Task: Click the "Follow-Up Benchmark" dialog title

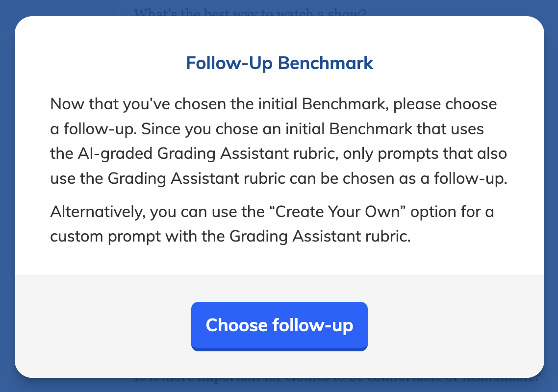Action: tap(279, 63)
